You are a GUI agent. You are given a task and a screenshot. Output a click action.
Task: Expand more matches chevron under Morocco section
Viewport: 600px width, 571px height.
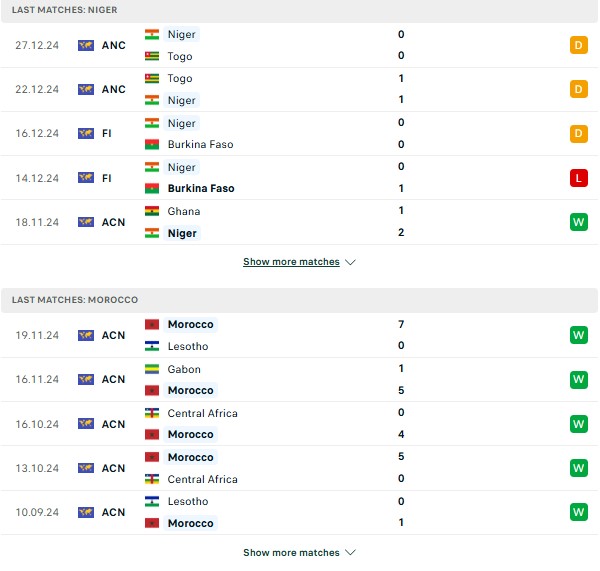pos(350,552)
